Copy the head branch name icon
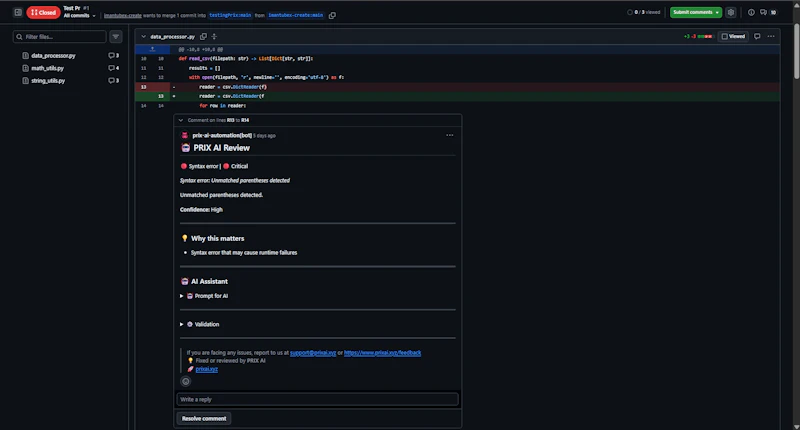The height and width of the screenshot is (430, 800). coord(332,15)
